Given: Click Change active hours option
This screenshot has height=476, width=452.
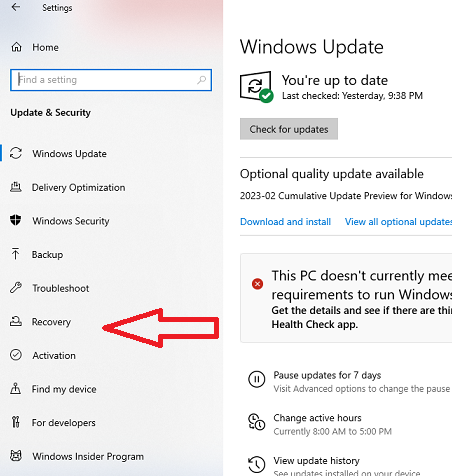Looking at the screenshot, I should [x=317, y=418].
